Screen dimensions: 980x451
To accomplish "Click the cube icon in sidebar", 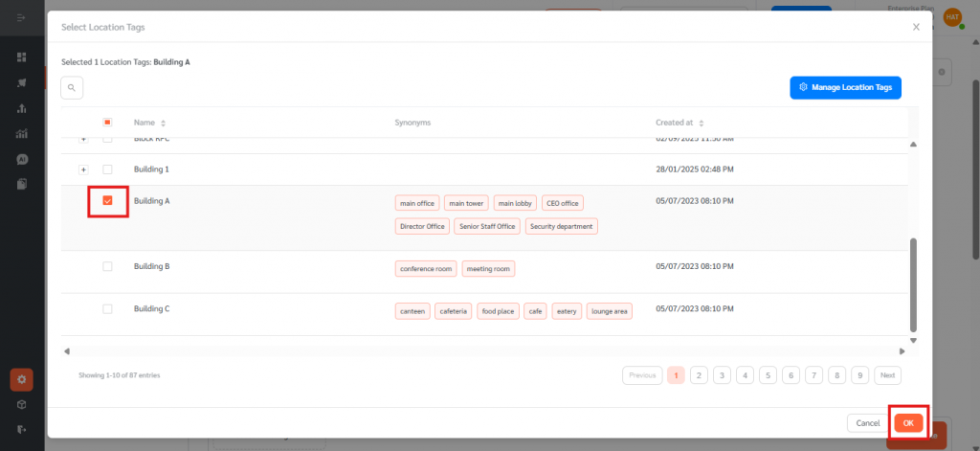I will click(21, 405).
